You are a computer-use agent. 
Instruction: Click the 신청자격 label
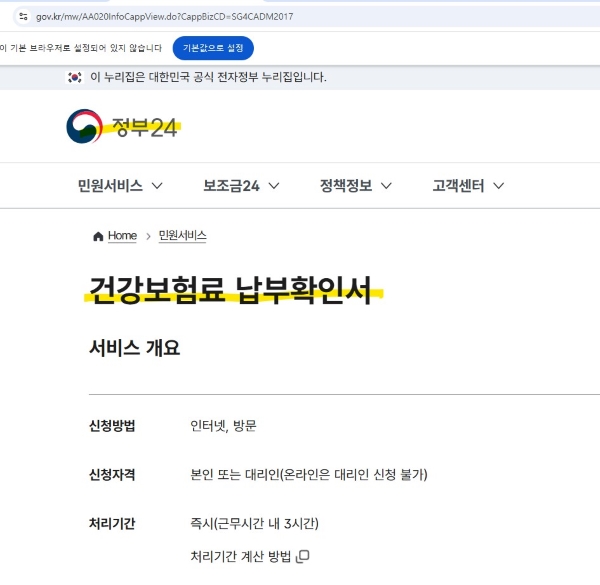click(x=112, y=474)
